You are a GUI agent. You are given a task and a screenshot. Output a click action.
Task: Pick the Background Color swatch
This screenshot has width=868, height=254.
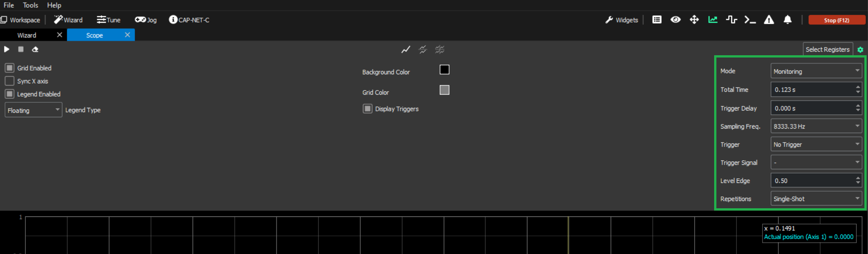(444, 70)
